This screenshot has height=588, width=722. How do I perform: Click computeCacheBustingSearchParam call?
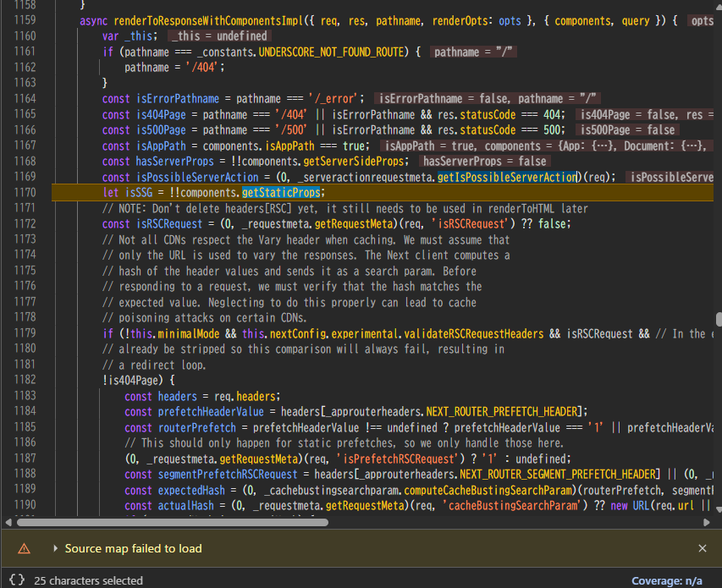pyautogui.click(x=488, y=491)
